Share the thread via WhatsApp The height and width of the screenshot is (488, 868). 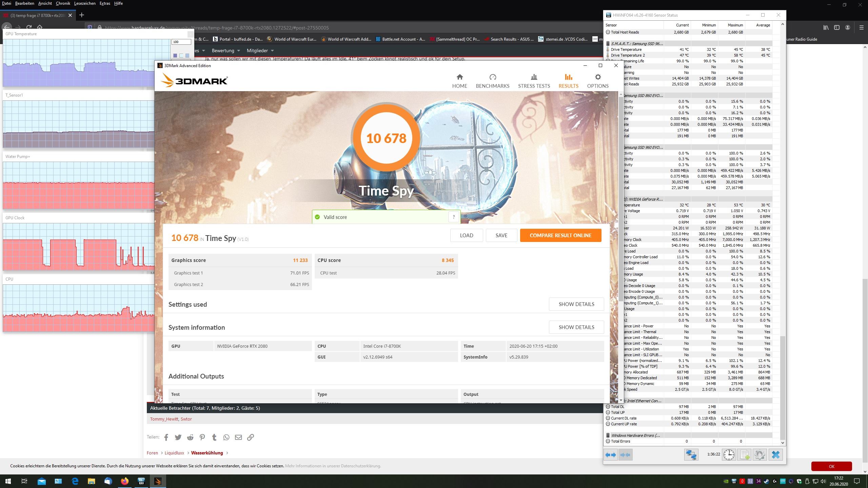click(226, 437)
